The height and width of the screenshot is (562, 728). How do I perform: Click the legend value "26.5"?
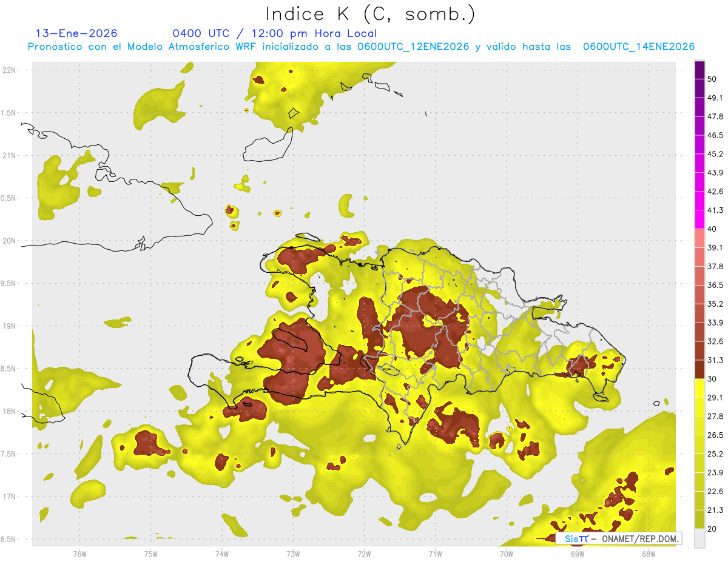point(715,435)
